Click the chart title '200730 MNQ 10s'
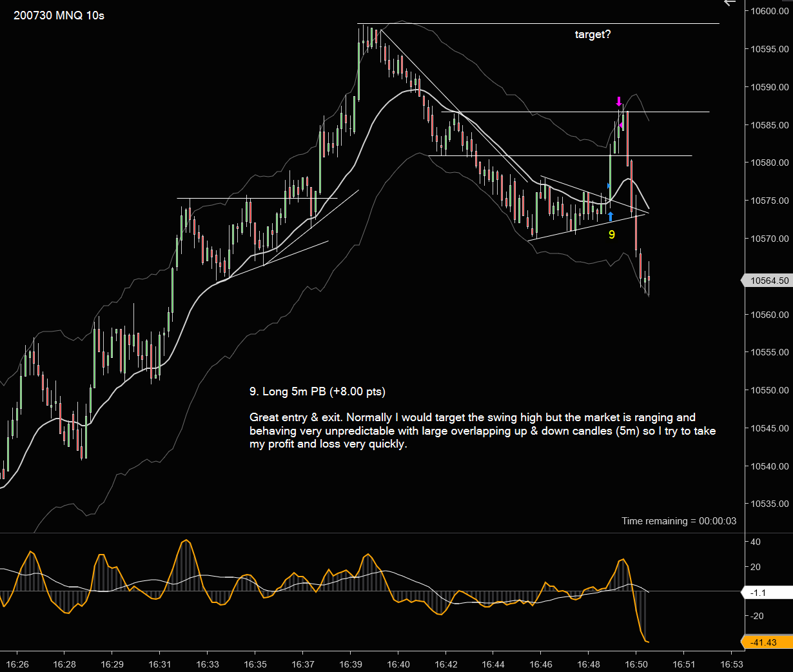The width and height of the screenshot is (793, 672). point(59,15)
